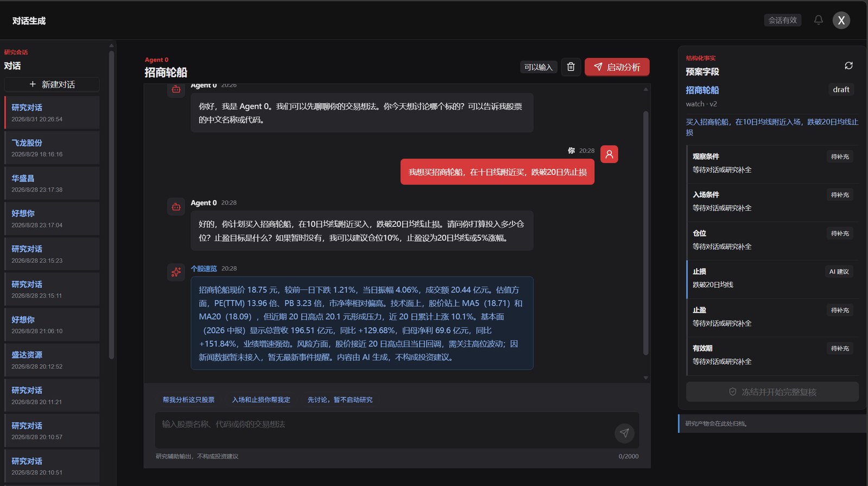868x486 pixels.
Task: Refresh the 预案字段 panel
Action: pos(849,66)
